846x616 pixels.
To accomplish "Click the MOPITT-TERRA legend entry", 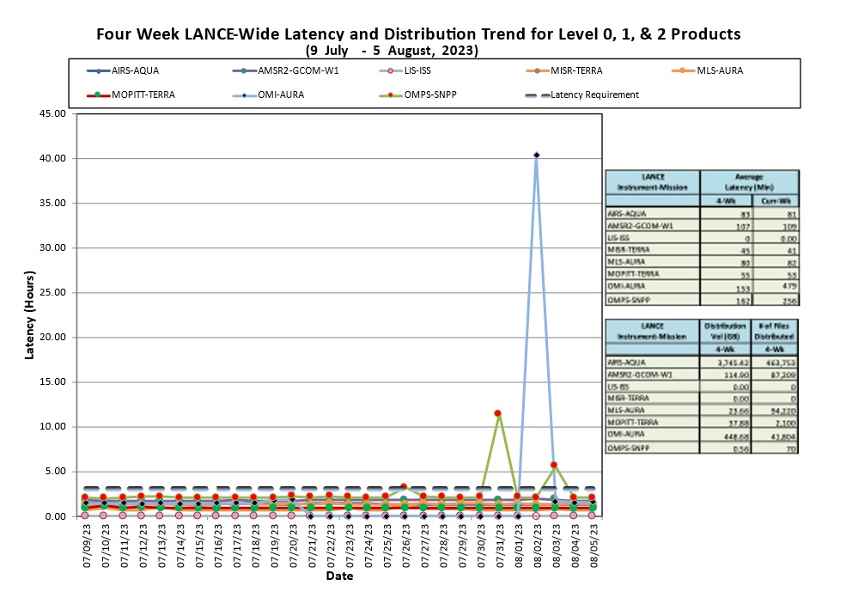I will [131, 95].
